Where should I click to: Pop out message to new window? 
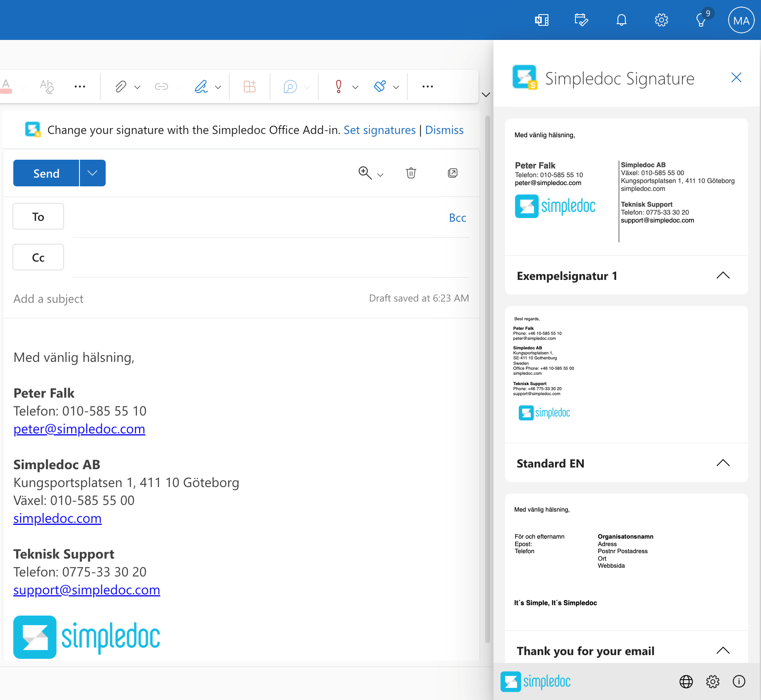(452, 173)
